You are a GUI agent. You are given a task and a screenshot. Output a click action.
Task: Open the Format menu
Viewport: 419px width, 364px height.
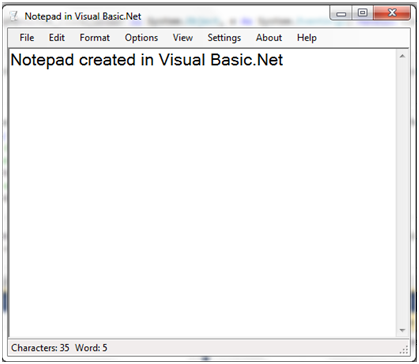(95, 38)
